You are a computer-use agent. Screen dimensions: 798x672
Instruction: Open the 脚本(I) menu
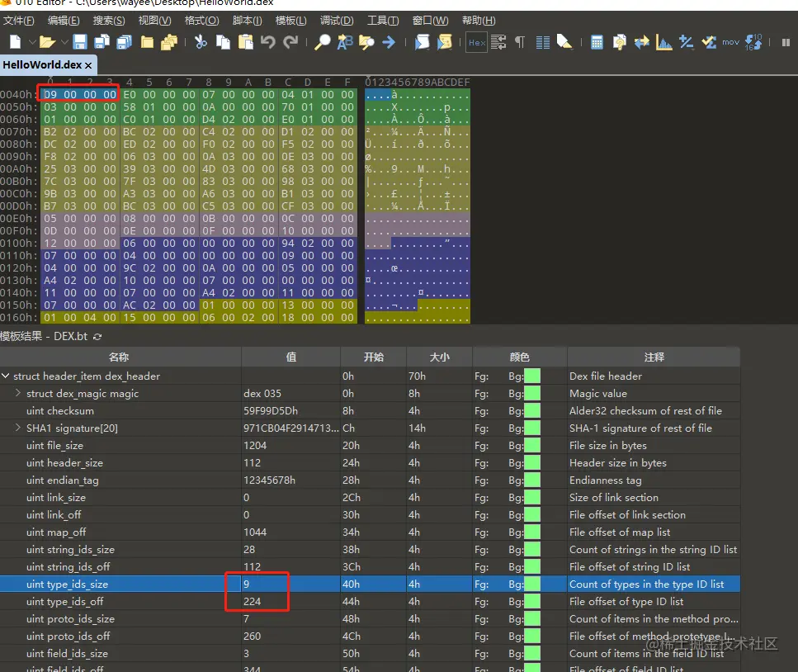click(247, 21)
